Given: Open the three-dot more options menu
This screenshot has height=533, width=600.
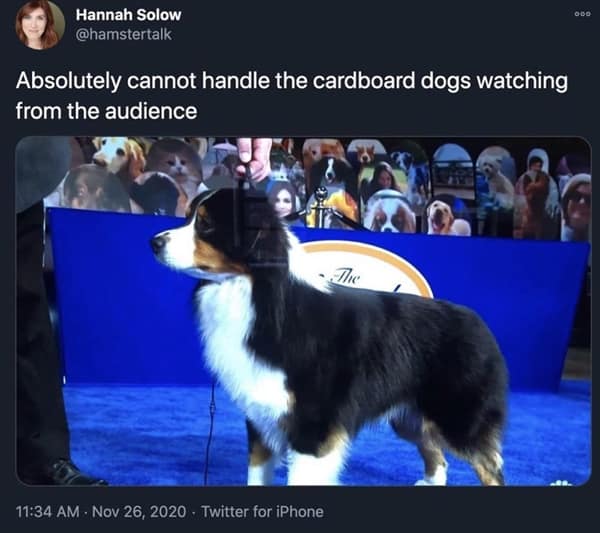Looking at the screenshot, I should (582, 14).
